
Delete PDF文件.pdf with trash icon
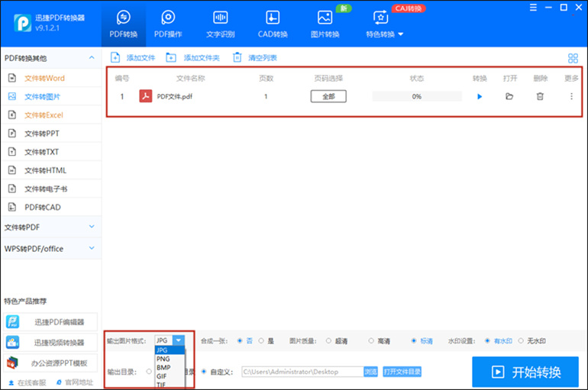tap(540, 97)
